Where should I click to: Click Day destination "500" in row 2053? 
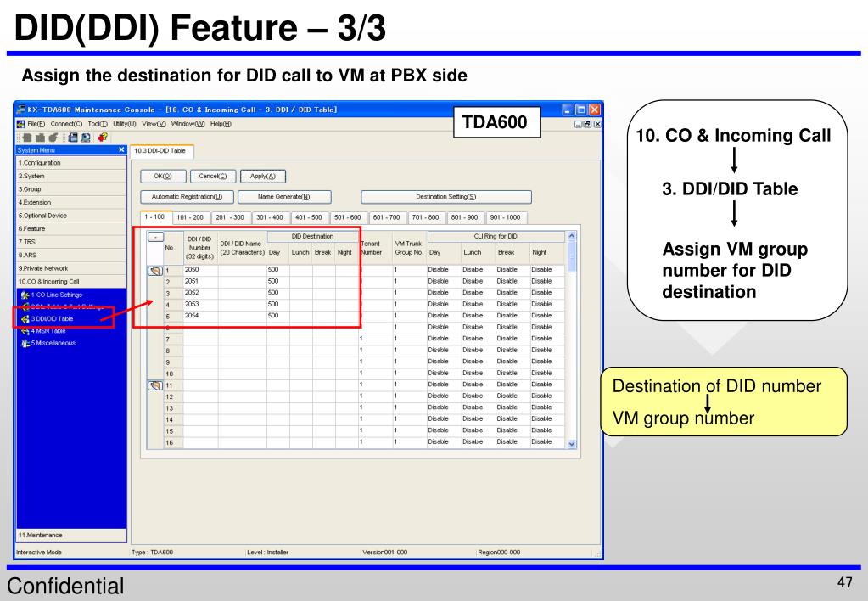coord(278,304)
